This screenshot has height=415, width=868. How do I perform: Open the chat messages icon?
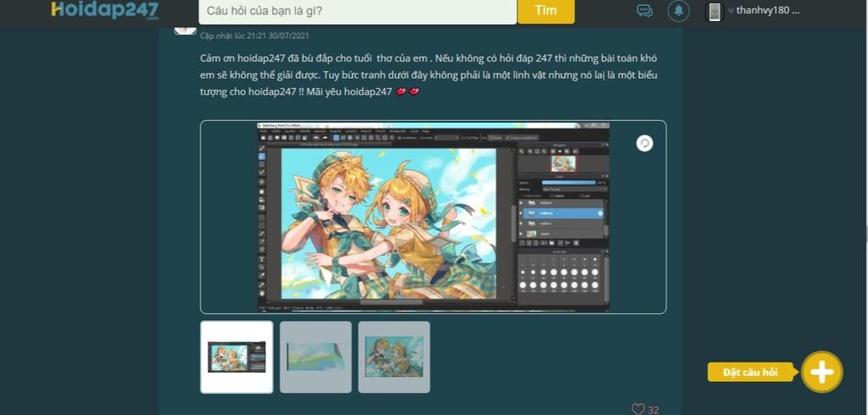(x=644, y=10)
